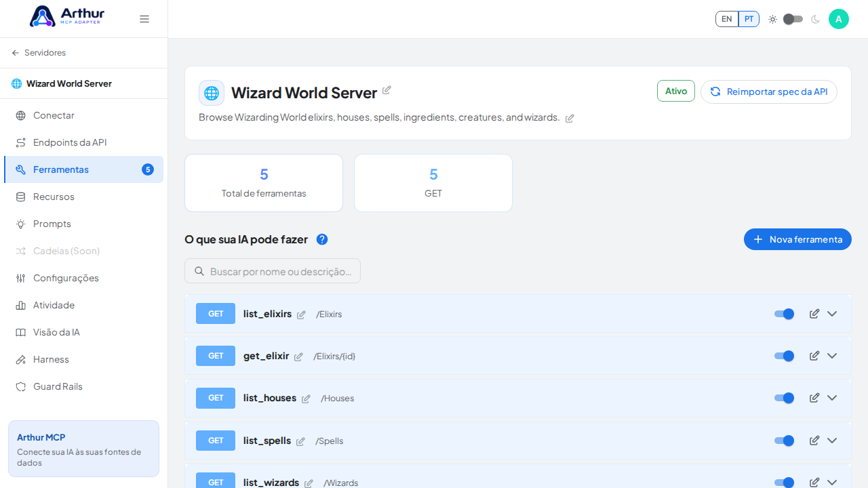Disable the list_spells tool toggle
The width and height of the screenshot is (868, 488).
coord(785,441)
